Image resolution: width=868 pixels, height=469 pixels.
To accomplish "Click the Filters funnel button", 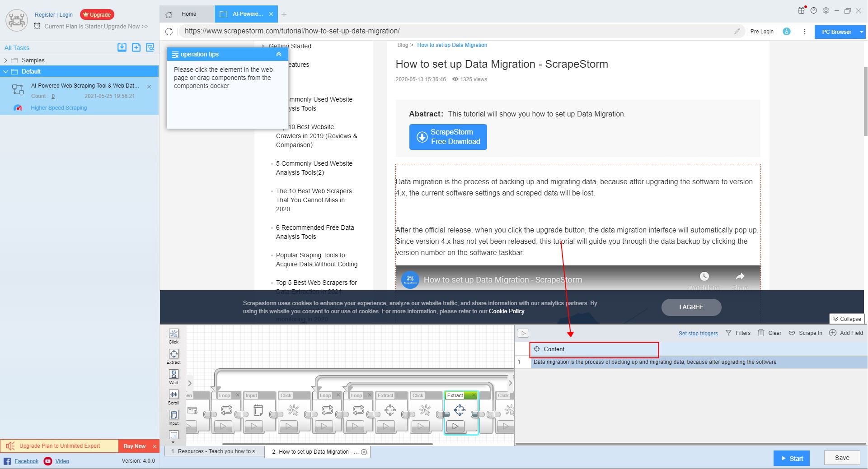I will (738, 333).
